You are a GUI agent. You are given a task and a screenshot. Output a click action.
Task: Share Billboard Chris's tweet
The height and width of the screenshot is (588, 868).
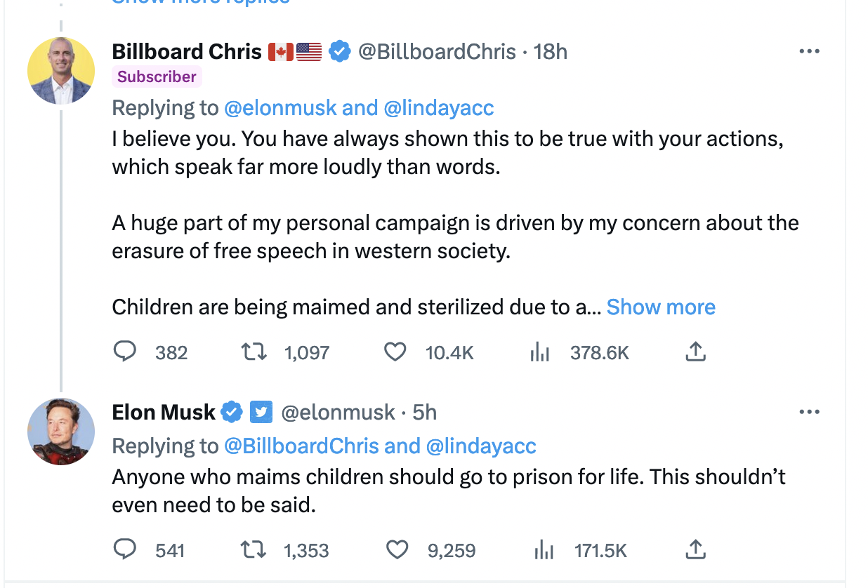[x=695, y=352]
